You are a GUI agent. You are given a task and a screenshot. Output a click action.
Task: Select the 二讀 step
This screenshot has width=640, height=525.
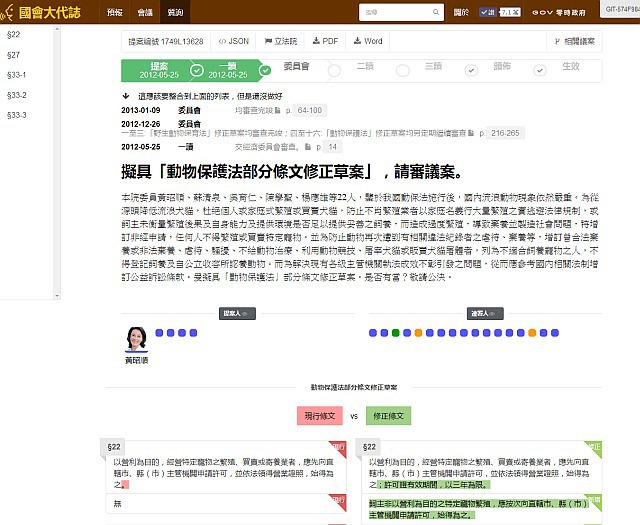pos(365,66)
